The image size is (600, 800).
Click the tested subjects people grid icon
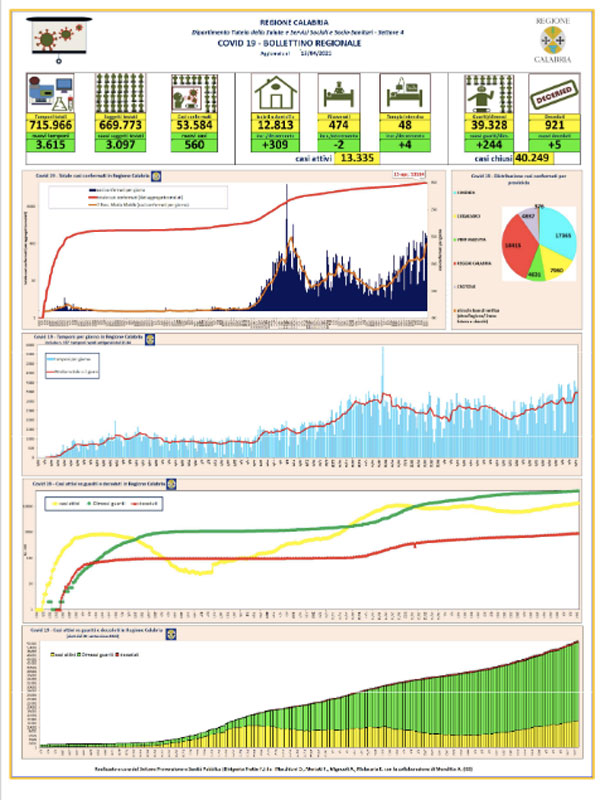[120, 93]
